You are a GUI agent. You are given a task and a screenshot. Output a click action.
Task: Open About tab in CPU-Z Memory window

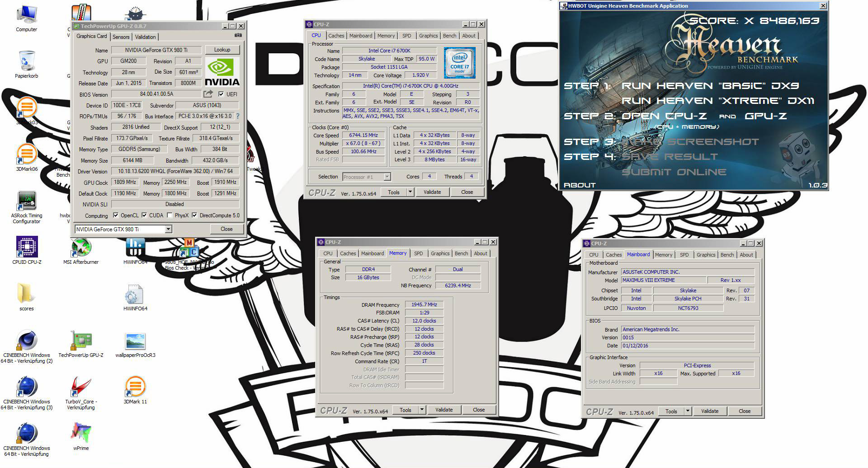click(481, 253)
